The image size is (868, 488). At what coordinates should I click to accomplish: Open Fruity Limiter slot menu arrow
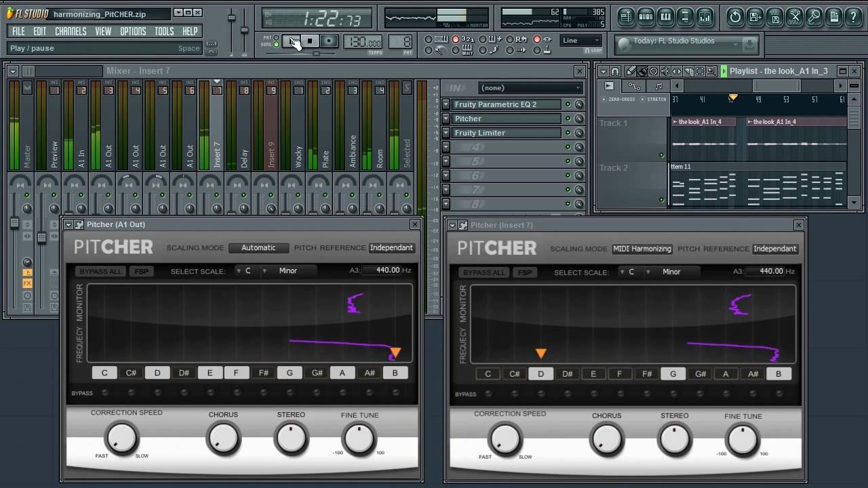tap(446, 133)
